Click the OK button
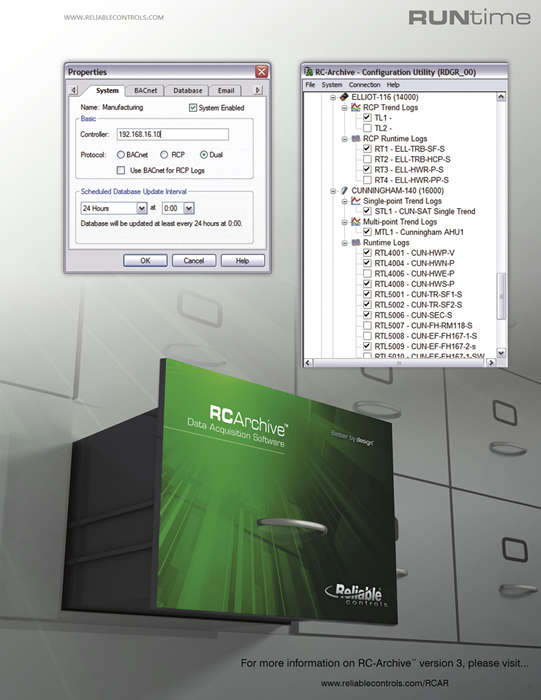Screen dimensions: 541x700 145,260
